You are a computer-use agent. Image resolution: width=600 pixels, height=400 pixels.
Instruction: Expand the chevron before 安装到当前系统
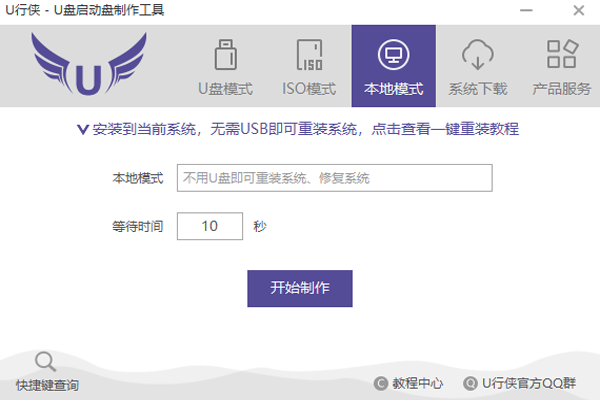(83, 129)
